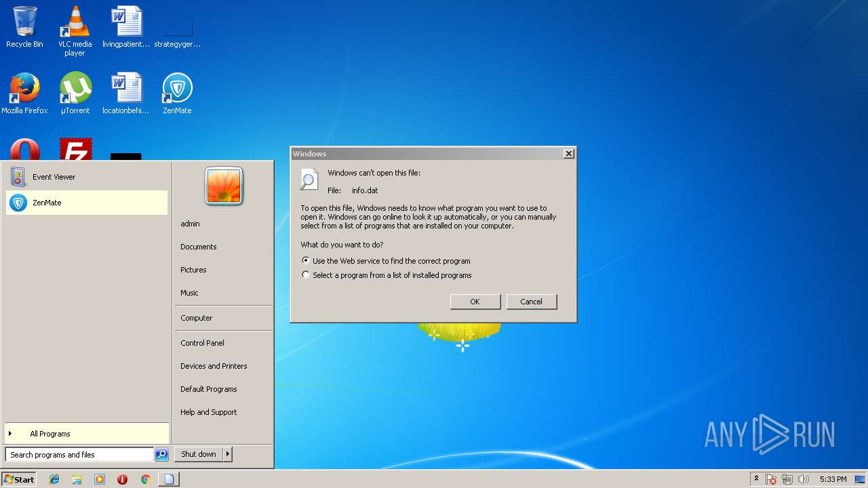Open Documents from Start menu

[x=198, y=247]
